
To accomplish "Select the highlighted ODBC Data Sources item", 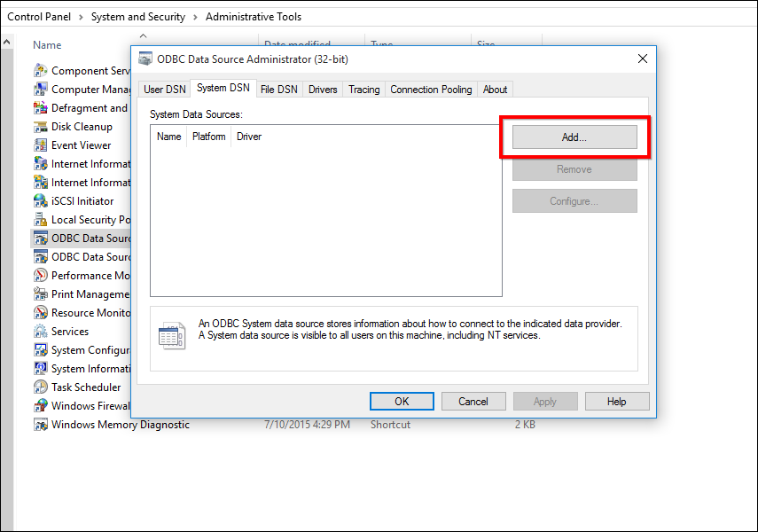I will [82, 239].
